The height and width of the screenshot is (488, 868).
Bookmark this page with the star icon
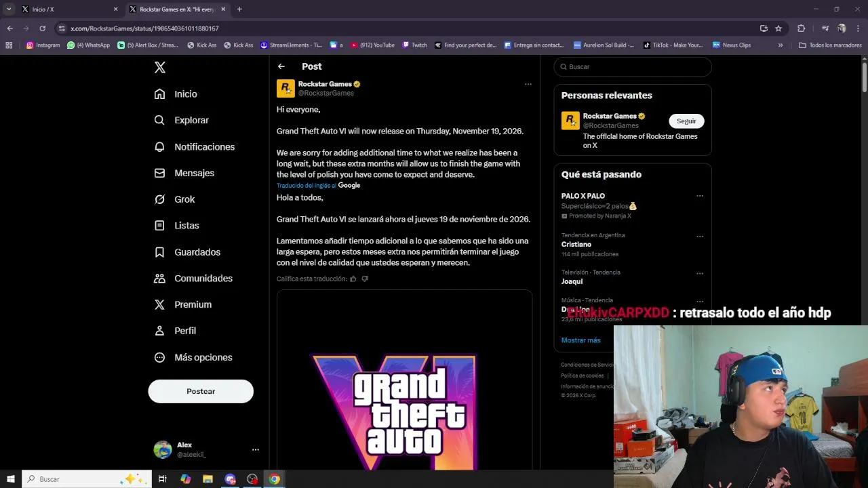pos(778,28)
